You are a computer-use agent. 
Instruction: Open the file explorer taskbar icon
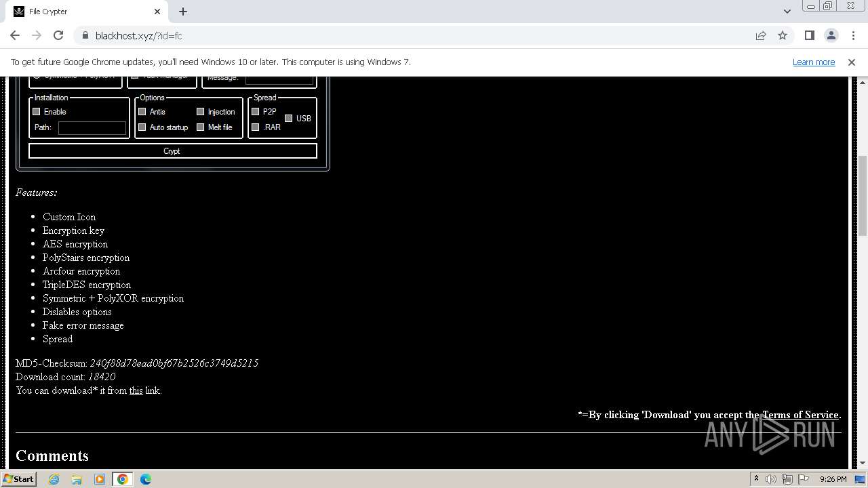coord(77,479)
